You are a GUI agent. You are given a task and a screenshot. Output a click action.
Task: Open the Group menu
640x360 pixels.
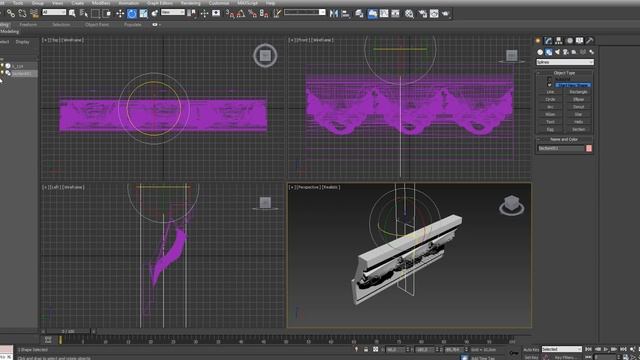[x=38, y=3]
